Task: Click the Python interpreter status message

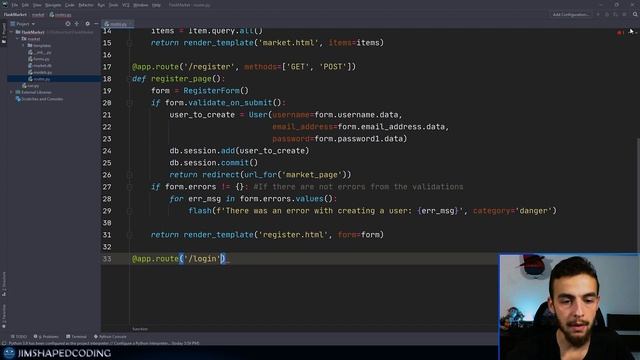Action: (104, 343)
